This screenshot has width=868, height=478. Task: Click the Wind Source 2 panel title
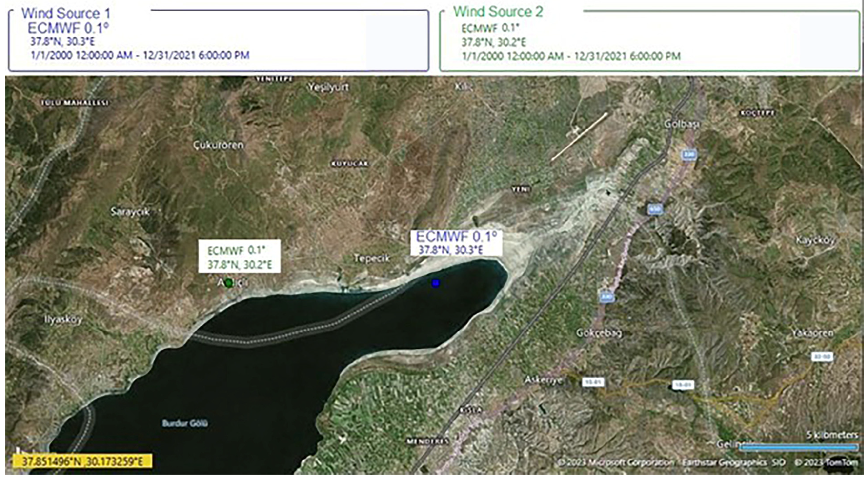tap(498, 12)
